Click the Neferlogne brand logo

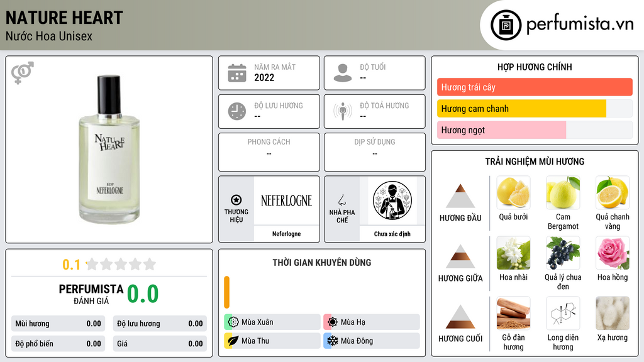[286, 200]
